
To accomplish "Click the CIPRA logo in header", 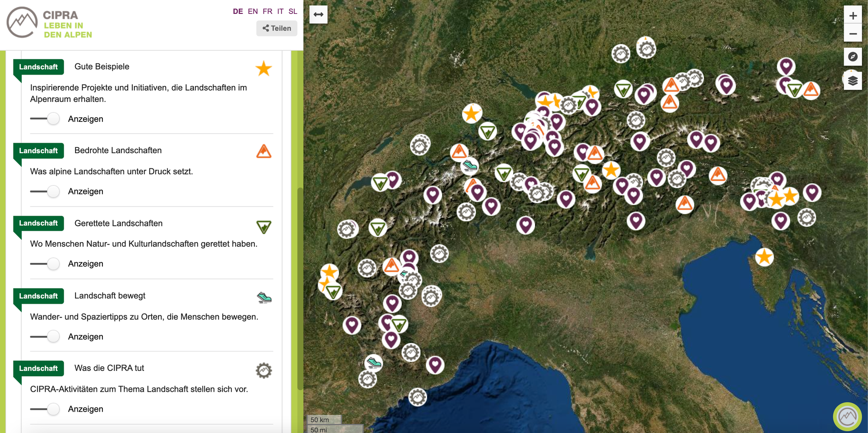I will point(49,23).
